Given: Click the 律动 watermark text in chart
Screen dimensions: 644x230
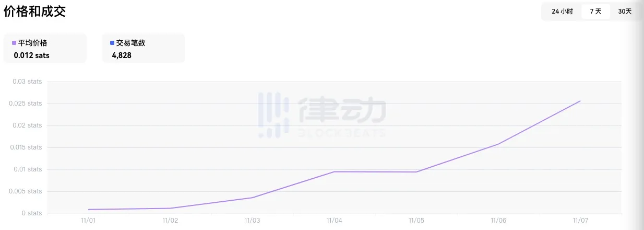Looking at the screenshot, I should click(342, 110).
